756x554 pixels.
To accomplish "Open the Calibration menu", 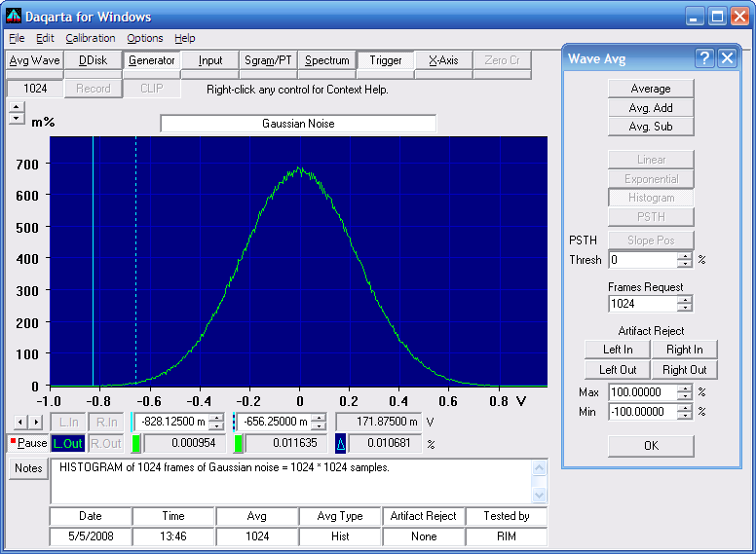I will [x=91, y=38].
